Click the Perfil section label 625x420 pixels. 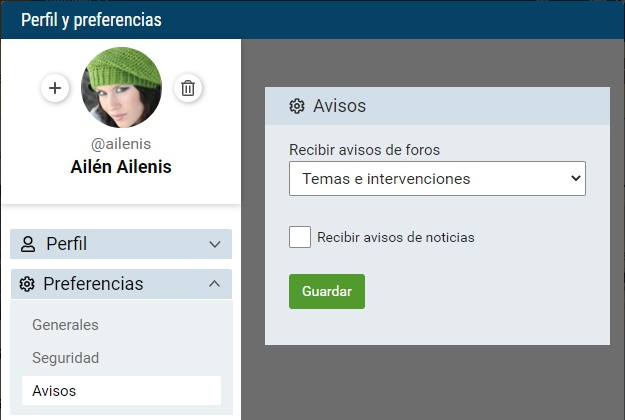coord(66,244)
